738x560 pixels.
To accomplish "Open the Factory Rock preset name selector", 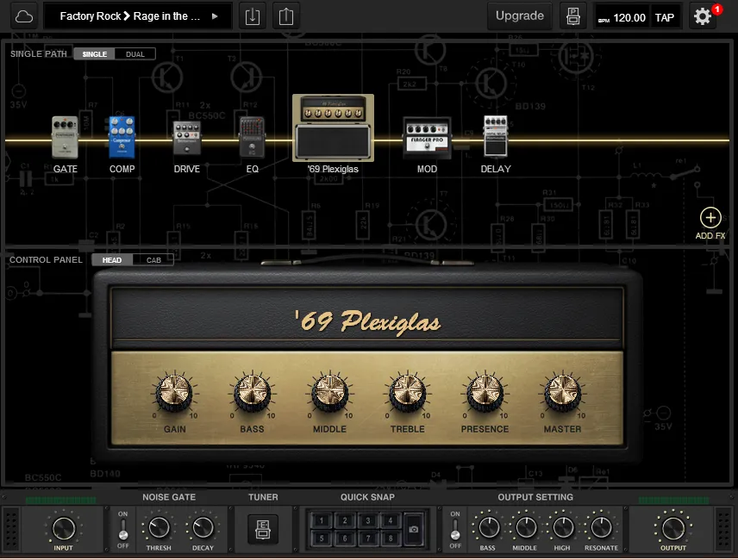I will point(130,16).
